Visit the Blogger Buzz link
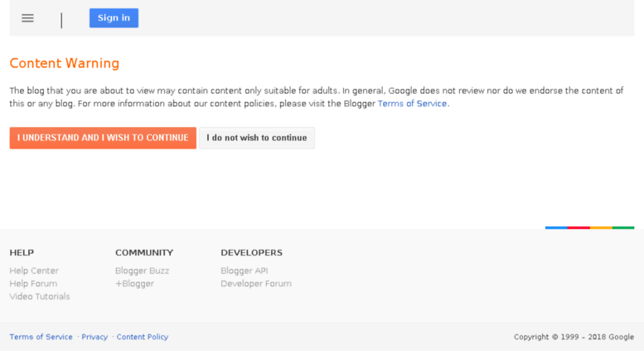Image resolution: width=644 pixels, height=351 pixels. [x=142, y=271]
